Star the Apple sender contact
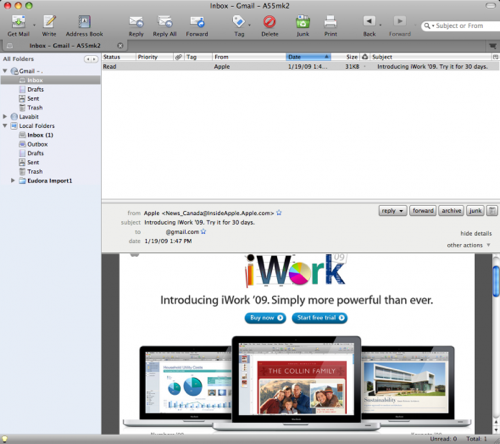Screen dimensions: 500x444 click(279, 213)
